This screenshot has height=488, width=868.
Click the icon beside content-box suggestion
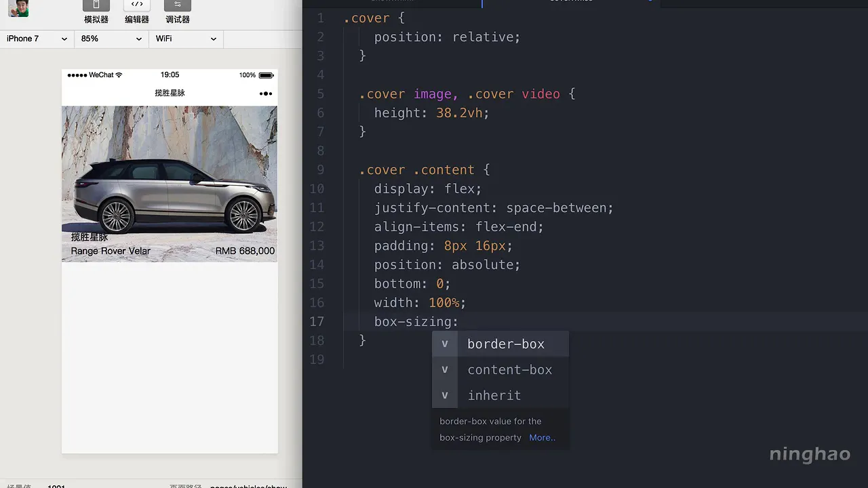point(445,369)
